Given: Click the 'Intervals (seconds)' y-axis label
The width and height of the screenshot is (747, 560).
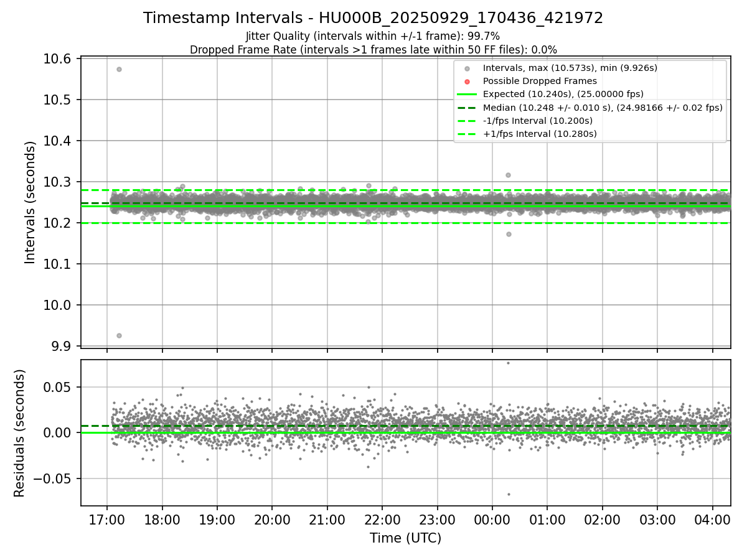Looking at the screenshot, I should 30,202.
